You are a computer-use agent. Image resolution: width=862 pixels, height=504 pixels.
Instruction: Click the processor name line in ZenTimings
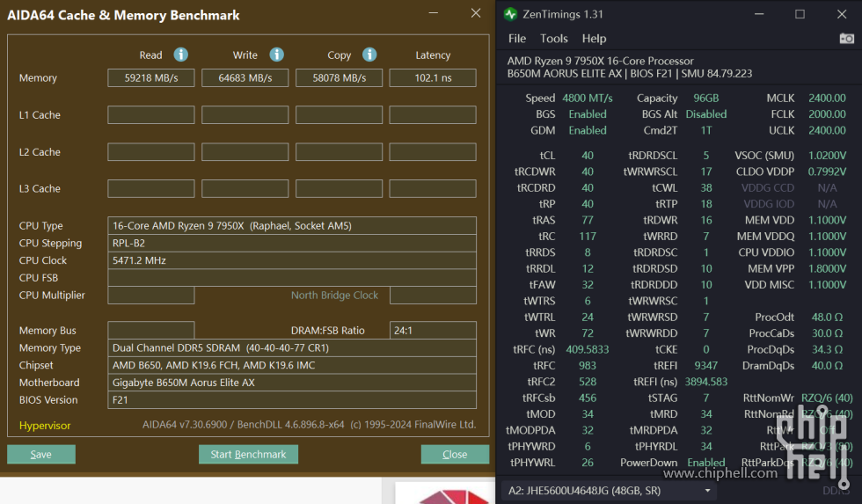pyautogui.click(x=600, y=61)
